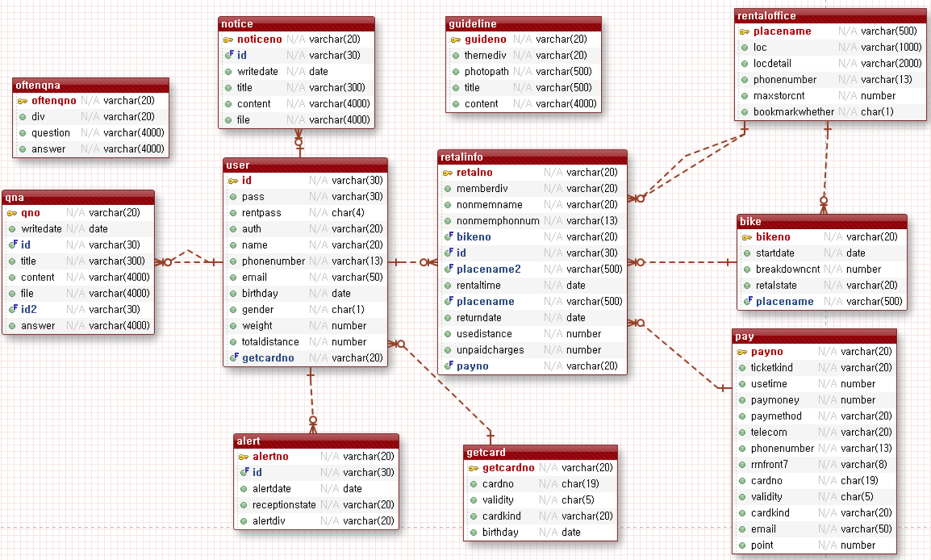Select the retalinfo table title bar
This screenshot has width=931, height=560.
532,157
